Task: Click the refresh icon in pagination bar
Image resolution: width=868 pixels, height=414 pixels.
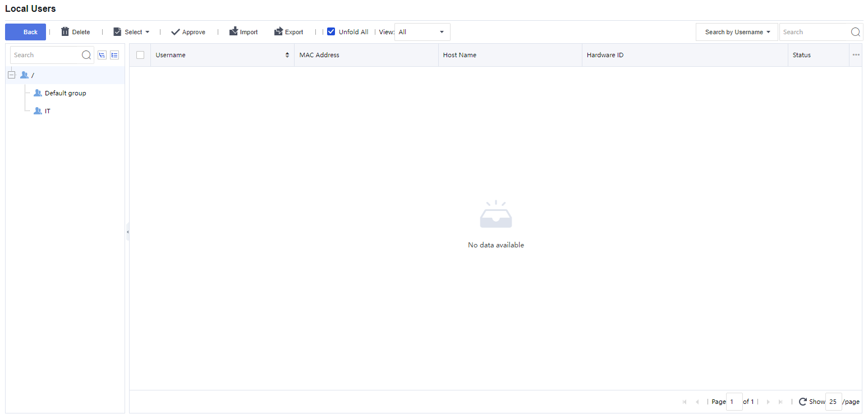Action: (x=803, y=402)
